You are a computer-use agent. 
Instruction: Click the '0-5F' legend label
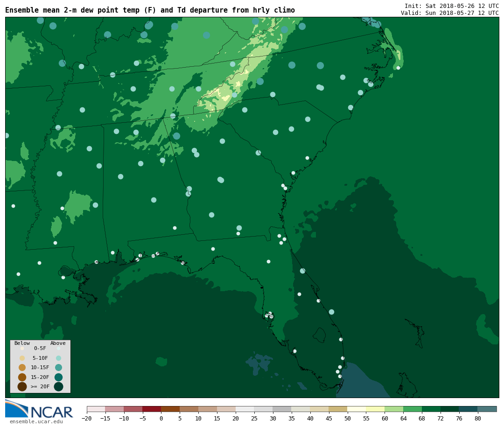40,348
